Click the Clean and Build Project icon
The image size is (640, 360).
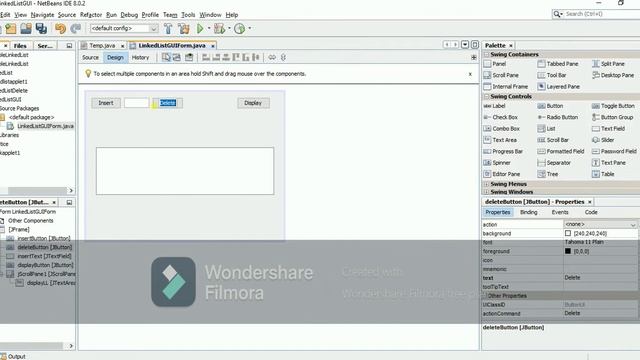pos(184,28)
